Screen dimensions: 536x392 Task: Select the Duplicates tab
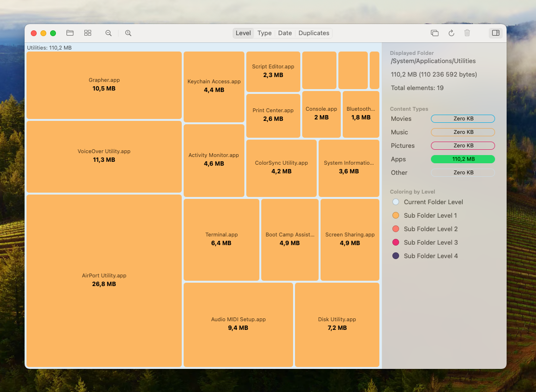pos(314,33)
